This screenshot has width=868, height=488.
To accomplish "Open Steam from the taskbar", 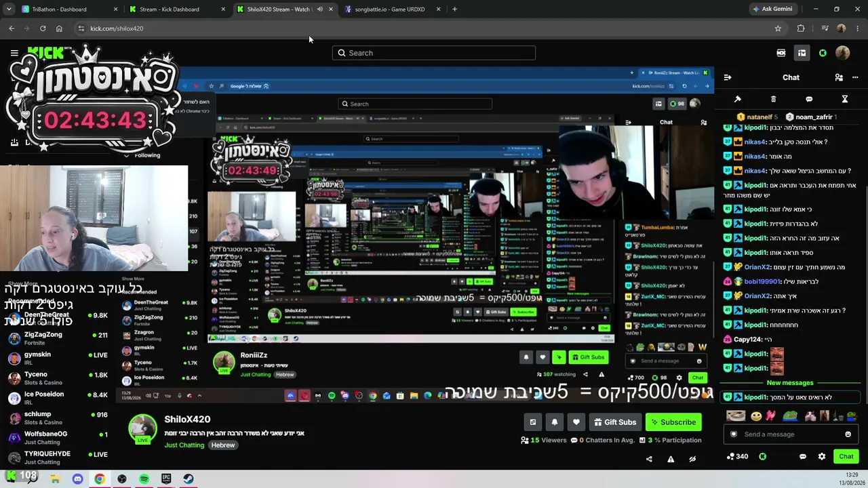I will 189,479.
